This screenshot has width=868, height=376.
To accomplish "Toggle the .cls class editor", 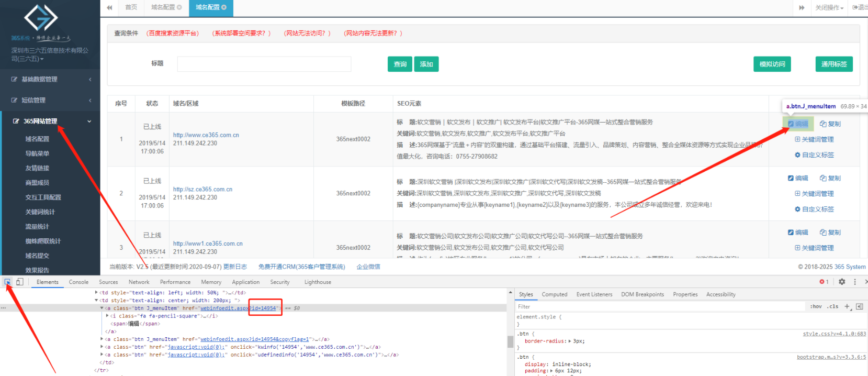I will click(832, 306).
